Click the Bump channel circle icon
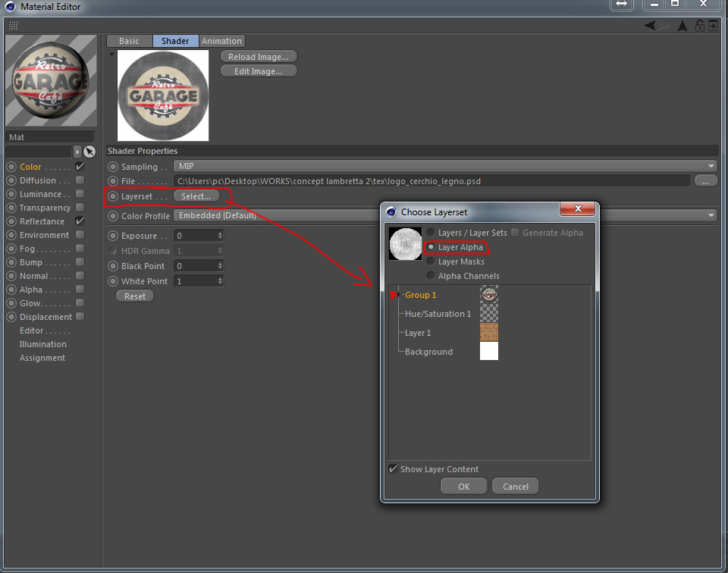The image size is (728, 573). 11,262
